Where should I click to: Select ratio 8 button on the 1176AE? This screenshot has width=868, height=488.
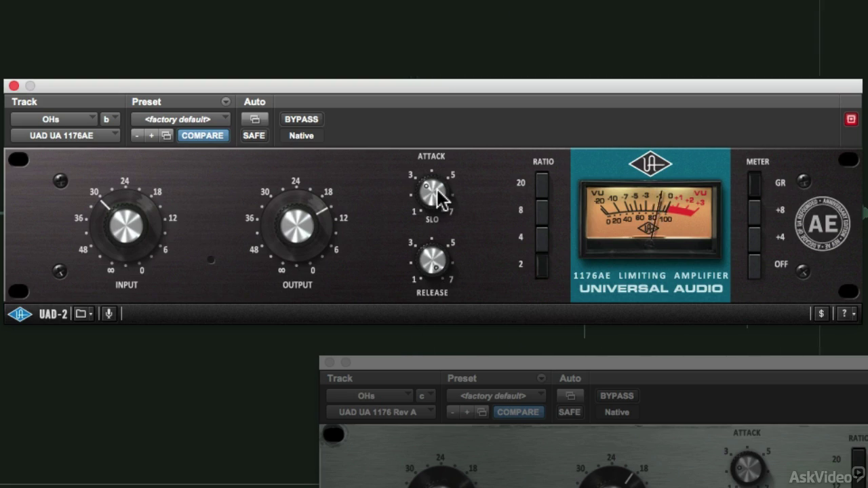[x=541, y=211]
